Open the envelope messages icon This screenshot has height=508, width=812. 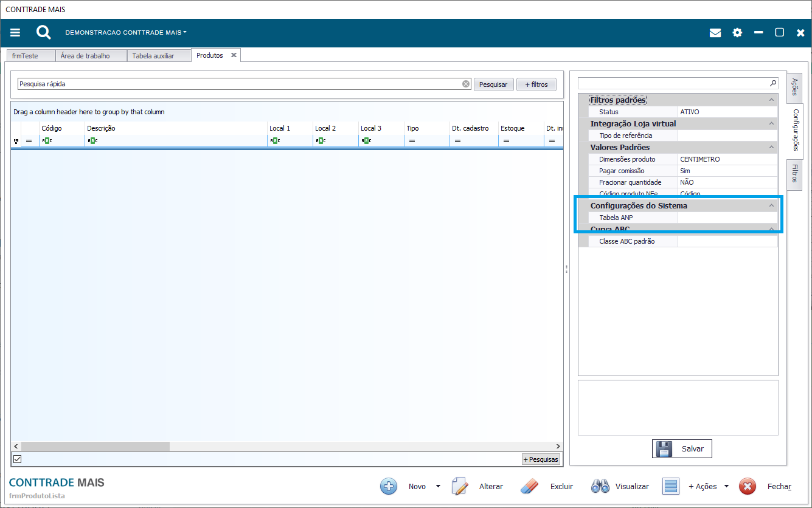click(x=715, y=33)
